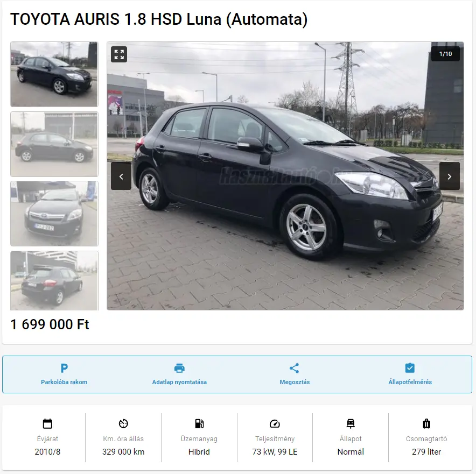
Task: Click the Km. óra állás odometer icon
Action: click(x=123, y=423)
